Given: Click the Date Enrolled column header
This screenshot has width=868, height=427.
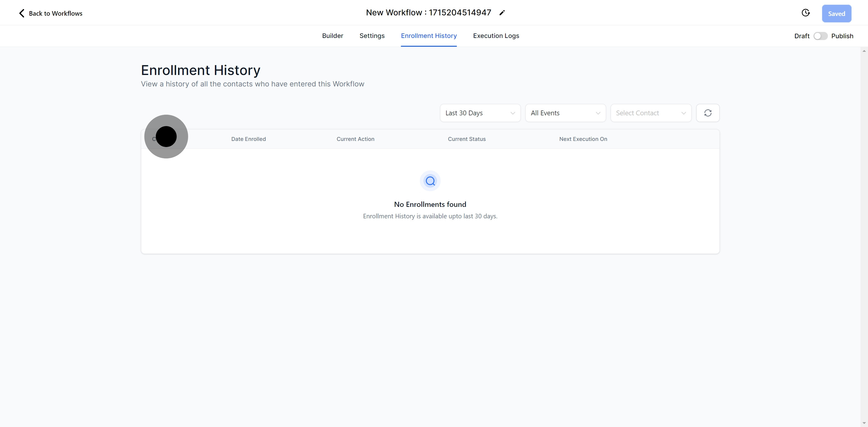Looking at the screenshot, I should click(248, 139).
